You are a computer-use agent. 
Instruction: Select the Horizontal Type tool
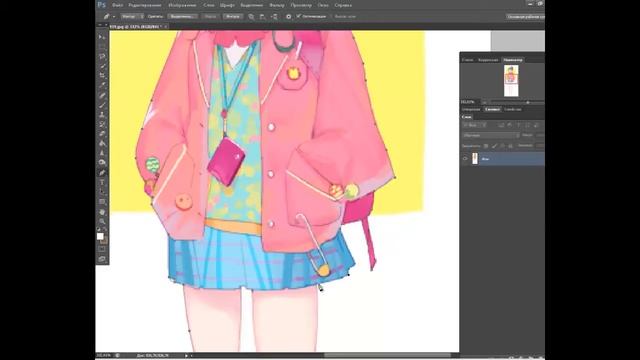click(x=102, y=182)
